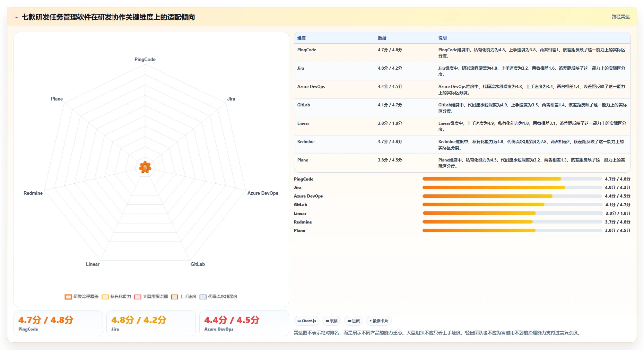This screenshot has width=644, height=350.
Task: Click the Azure DevOps progress bar
Action: [x=512, y=196]
